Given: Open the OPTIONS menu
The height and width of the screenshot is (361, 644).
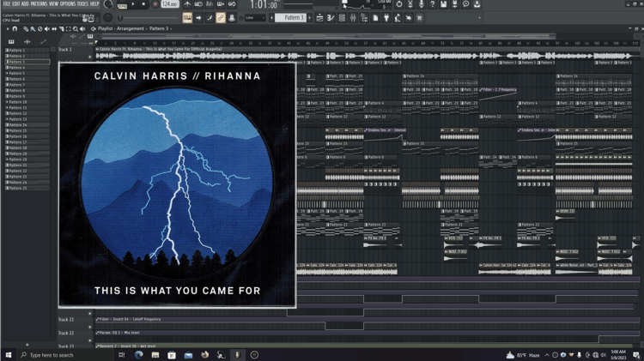Looking at the screenshot, I should click(68, 4).
